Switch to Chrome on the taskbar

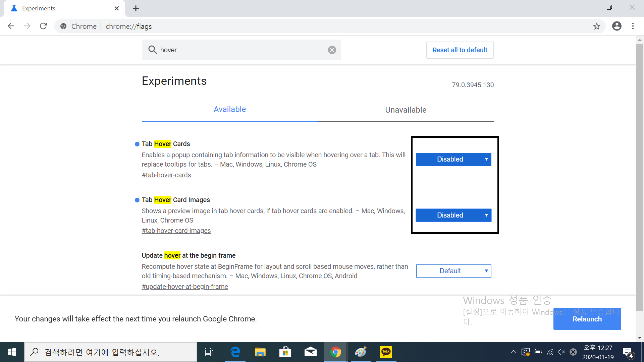coord(335,352)
